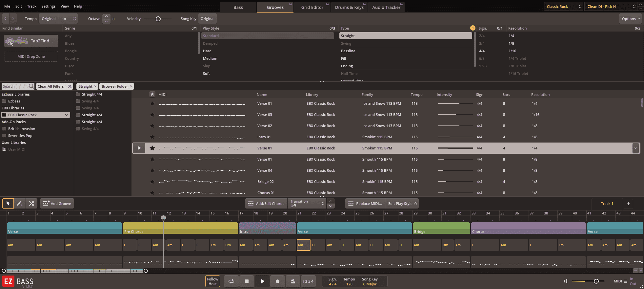Zoom in the song timeline
Viewport: 644px width, 289px height.
pyautogui.click(x=641, y=271)
